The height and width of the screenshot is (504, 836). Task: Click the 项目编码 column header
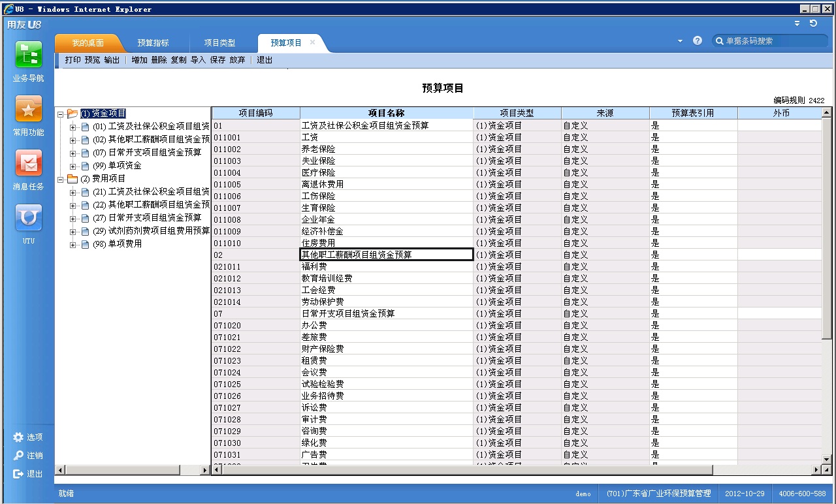(x=256, y=113)
